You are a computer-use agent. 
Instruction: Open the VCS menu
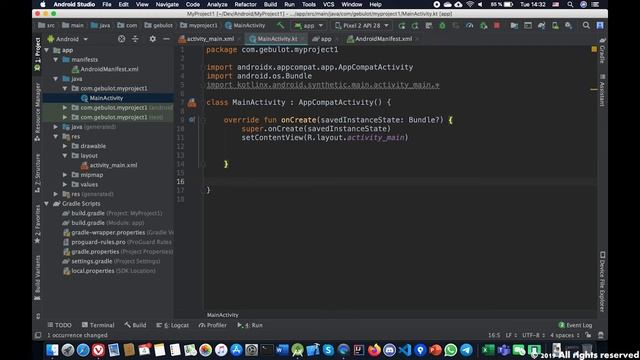[329, 4]
